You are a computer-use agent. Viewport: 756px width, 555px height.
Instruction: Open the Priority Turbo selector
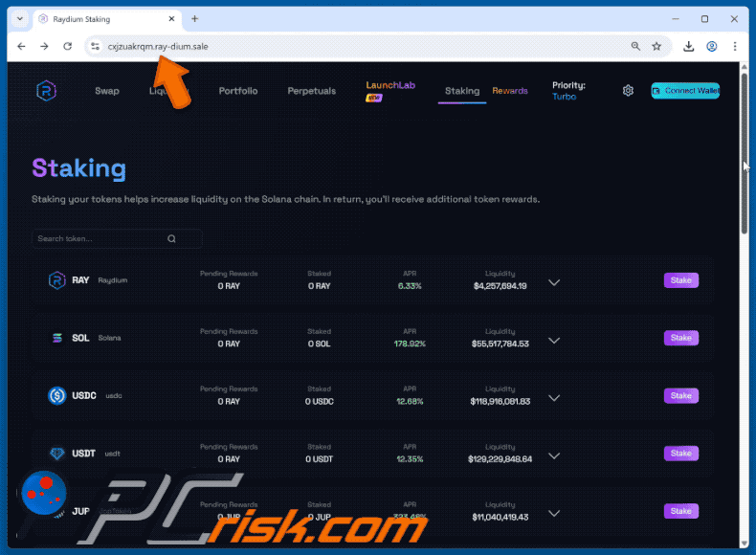(x=568, y=91)
